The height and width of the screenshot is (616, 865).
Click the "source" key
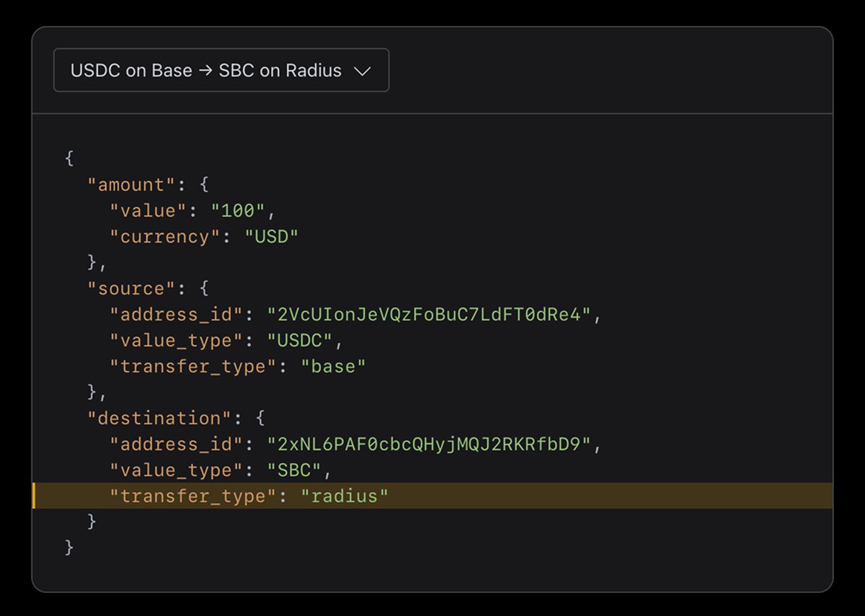[131, 288]
